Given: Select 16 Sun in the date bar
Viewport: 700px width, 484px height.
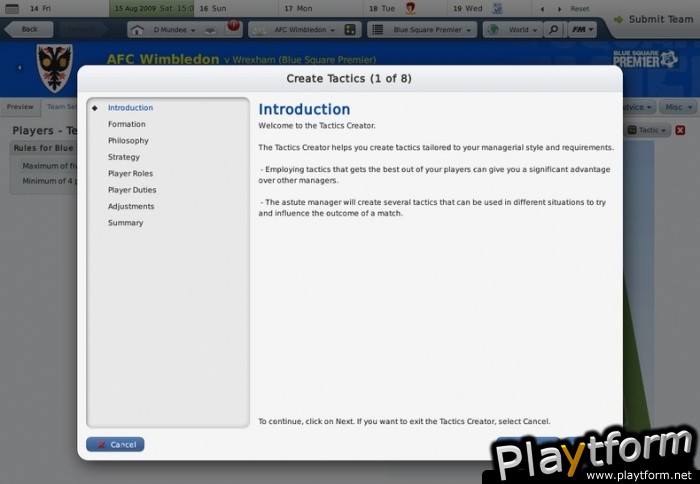Looking at the screenshot, I should pyautogui.click(x=212, y=8).
